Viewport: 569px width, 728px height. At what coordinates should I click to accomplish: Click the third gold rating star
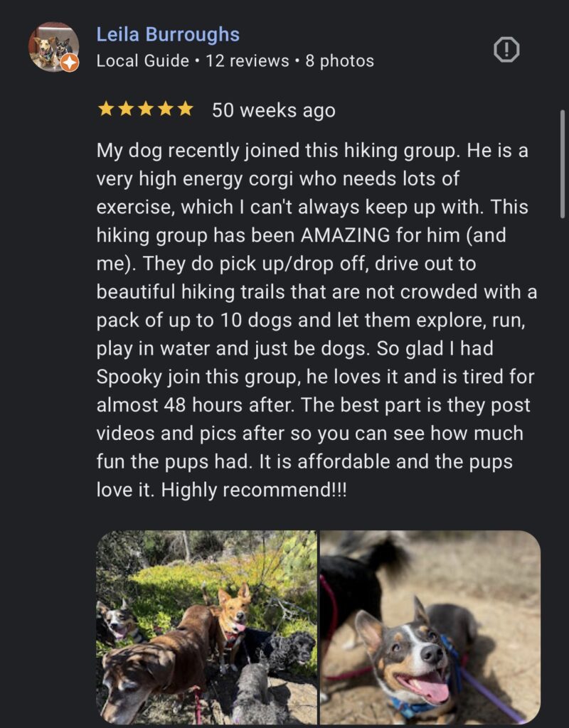(145, 109)
